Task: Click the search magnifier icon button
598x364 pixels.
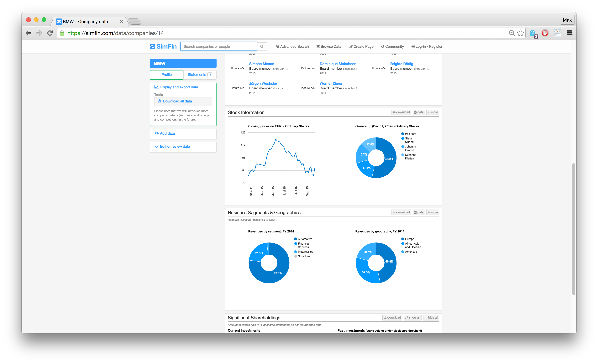Action: [262, 47]
